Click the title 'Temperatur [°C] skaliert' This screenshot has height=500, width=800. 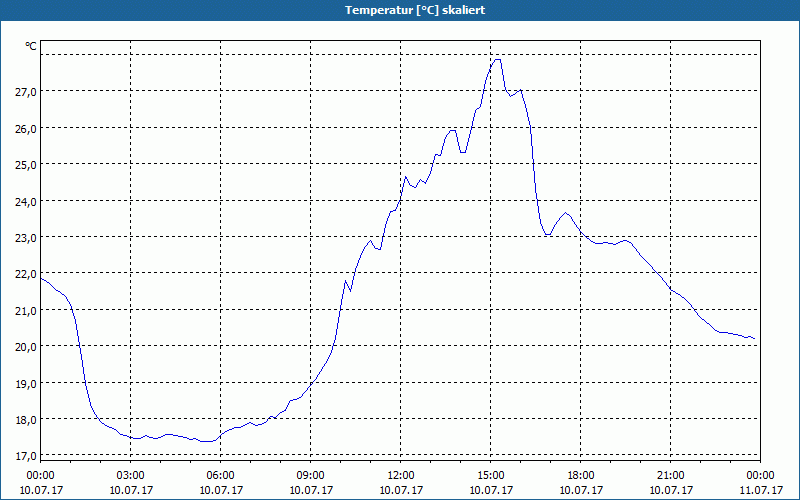tap(415, 10)
